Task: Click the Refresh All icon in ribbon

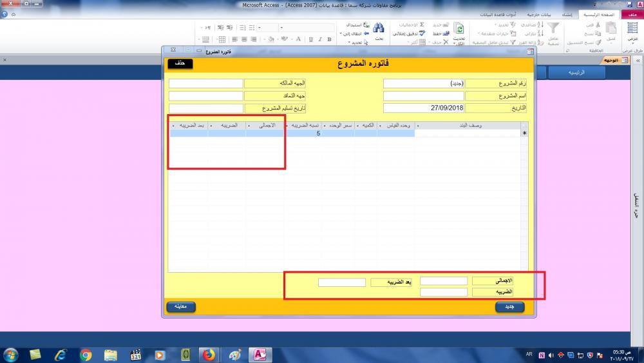Action: click(x=459, y=29)
